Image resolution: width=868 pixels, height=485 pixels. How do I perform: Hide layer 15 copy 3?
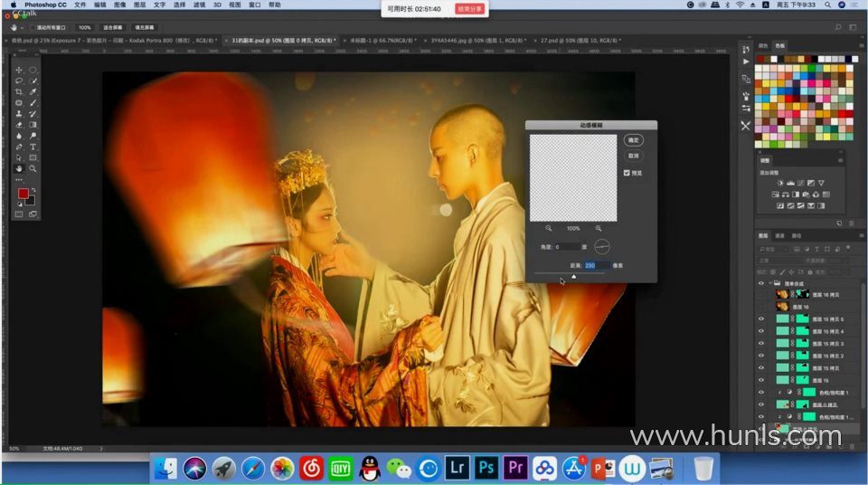761,344
